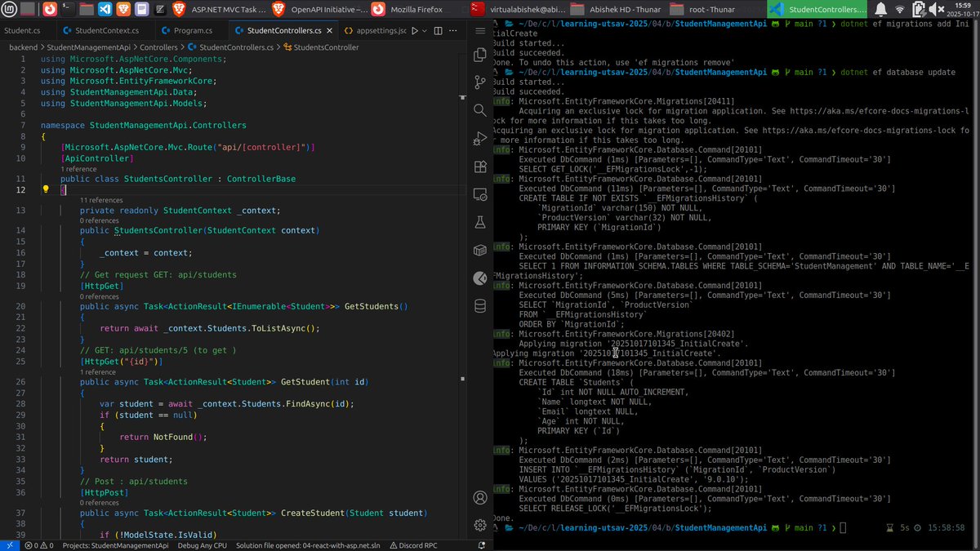Open the Manage gear icon

pos(479,525)
